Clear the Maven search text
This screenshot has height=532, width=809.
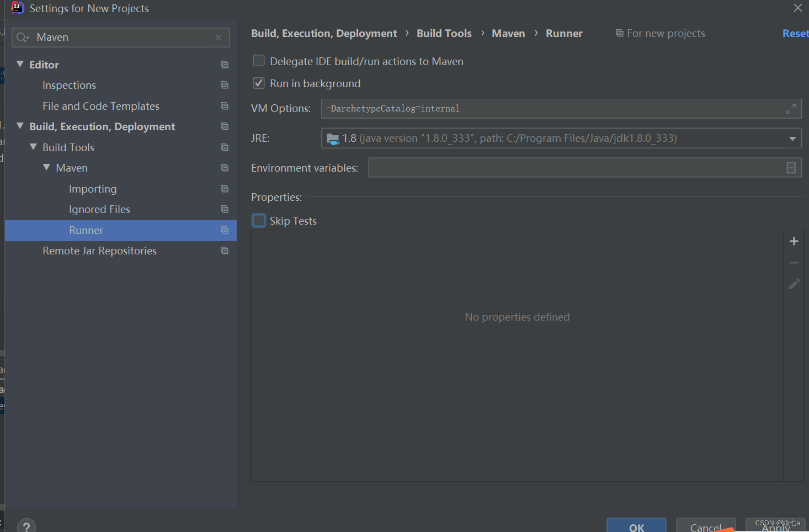[x=219, y=38]
